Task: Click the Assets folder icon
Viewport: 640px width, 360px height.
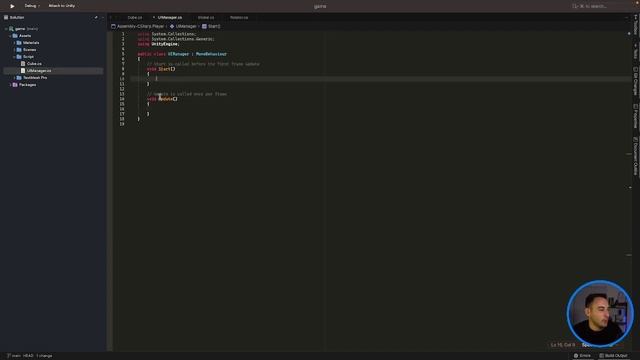Action: (x=15, y=36)
